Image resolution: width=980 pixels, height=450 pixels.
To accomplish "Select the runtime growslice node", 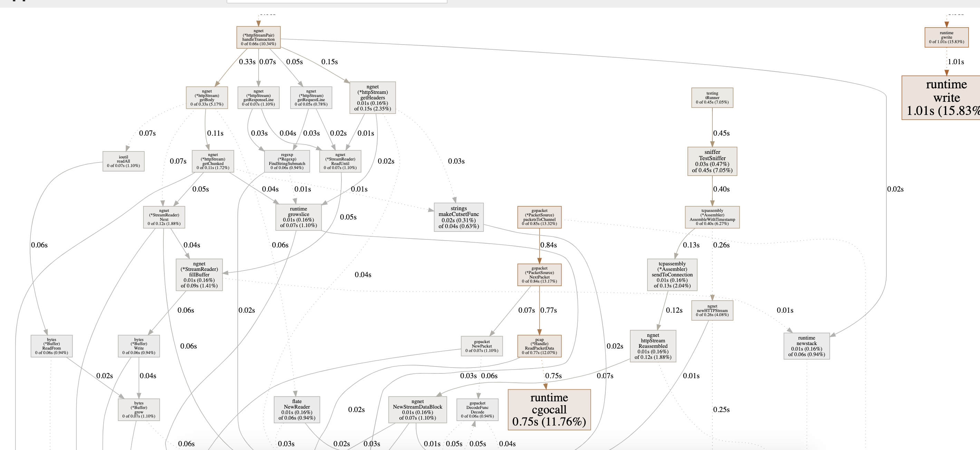I will 299,217.
